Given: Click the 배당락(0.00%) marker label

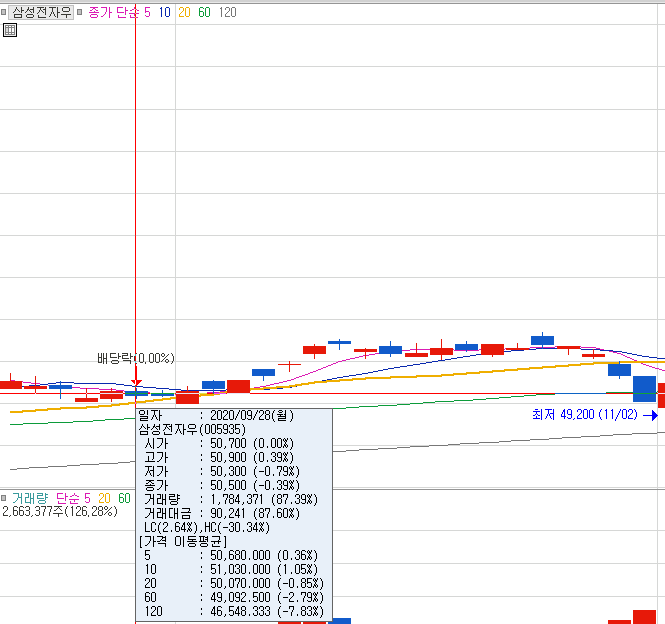Looking at the screenshot, I should tap(136, 358).
